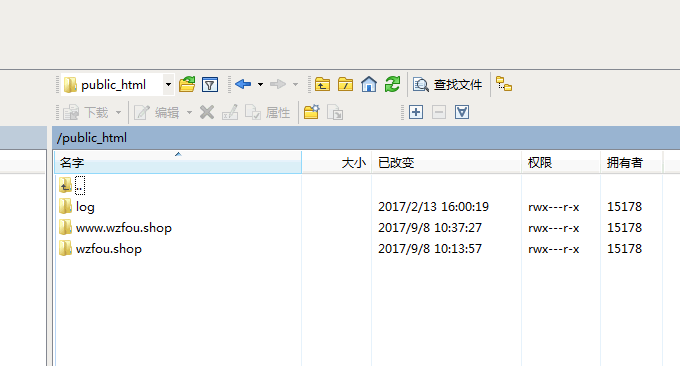Sort by the 权限 column header

point(561,163)
